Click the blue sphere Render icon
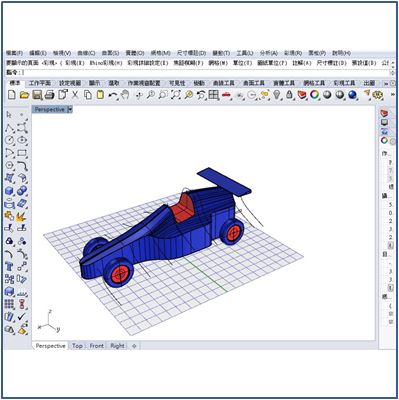 pos(352,95)
